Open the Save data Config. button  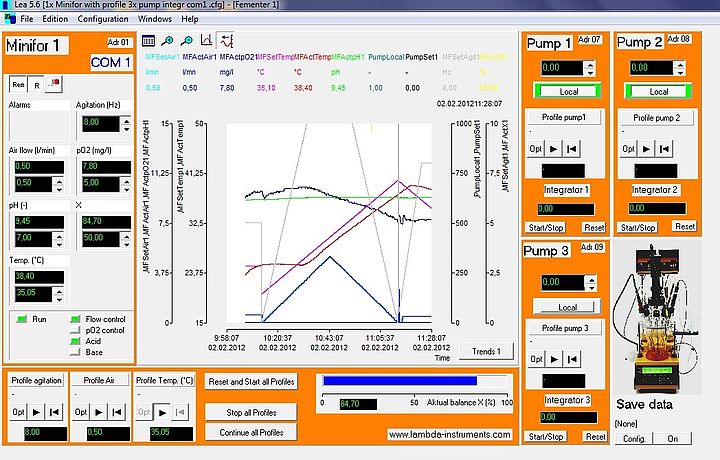pos(634,439)
